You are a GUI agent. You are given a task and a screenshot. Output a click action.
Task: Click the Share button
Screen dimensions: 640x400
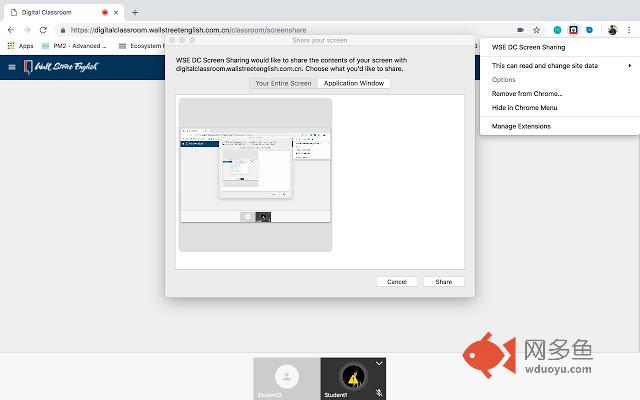coord(444,282)
